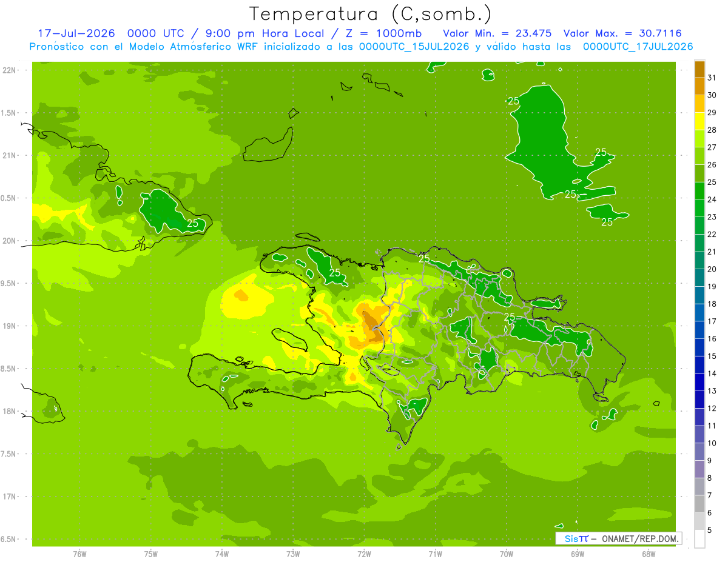Screen dimensions: 728x562
Task: Click the '20' value on the color scale
Action: (712, 269)
